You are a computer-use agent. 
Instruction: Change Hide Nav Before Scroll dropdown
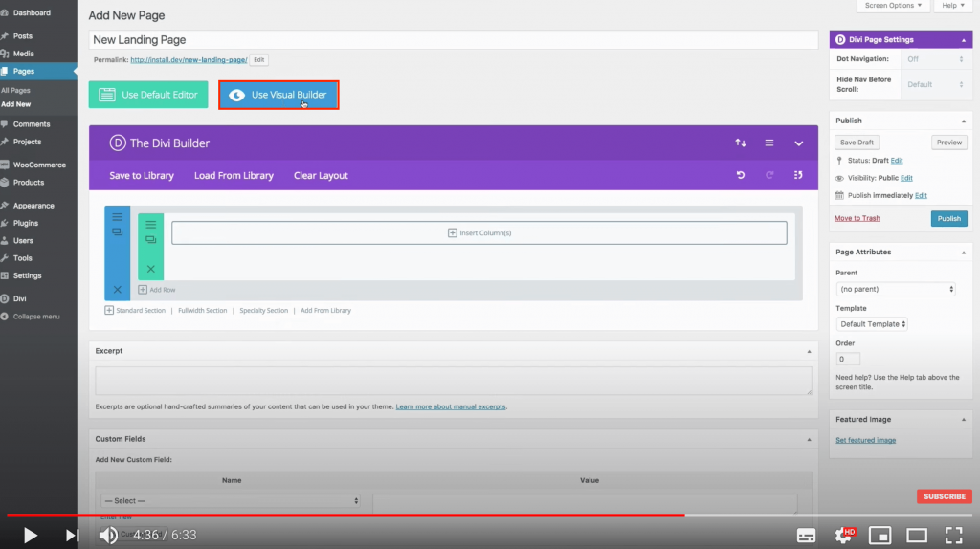click(x=936, y=84)
